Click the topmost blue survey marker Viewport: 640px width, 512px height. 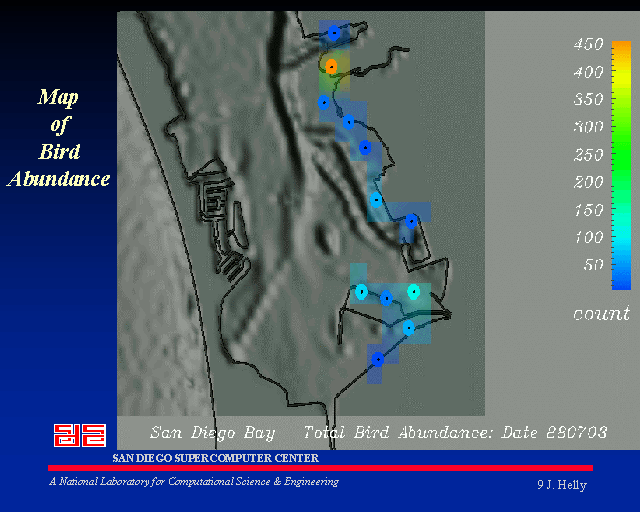[x=334, y=33]
